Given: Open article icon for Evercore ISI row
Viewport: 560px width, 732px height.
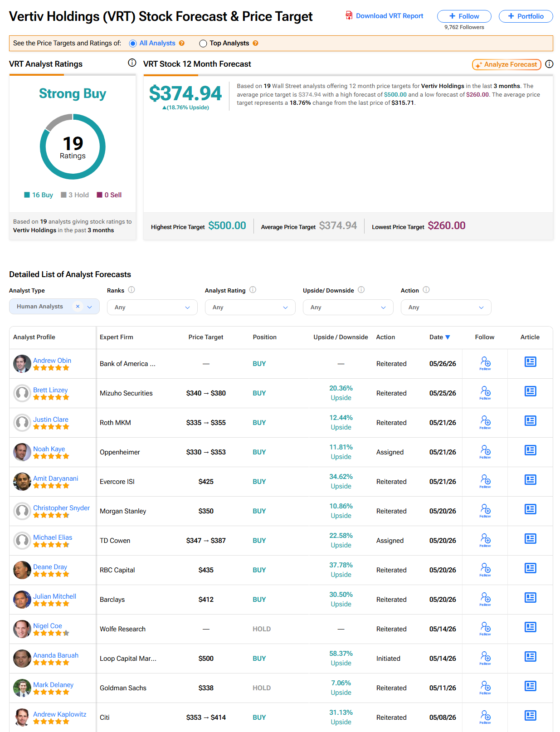Looking at the screenshot, I should (x=530, y=480).
